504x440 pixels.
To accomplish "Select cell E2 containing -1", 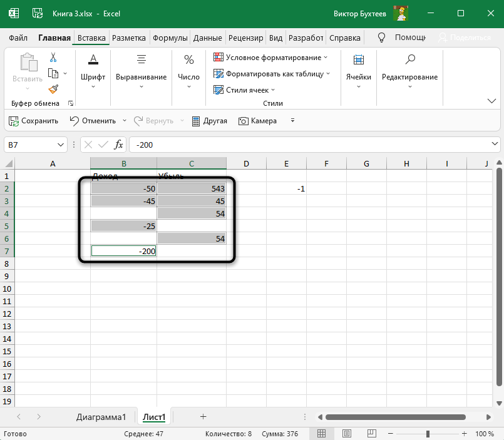I will tap(286, 188).
